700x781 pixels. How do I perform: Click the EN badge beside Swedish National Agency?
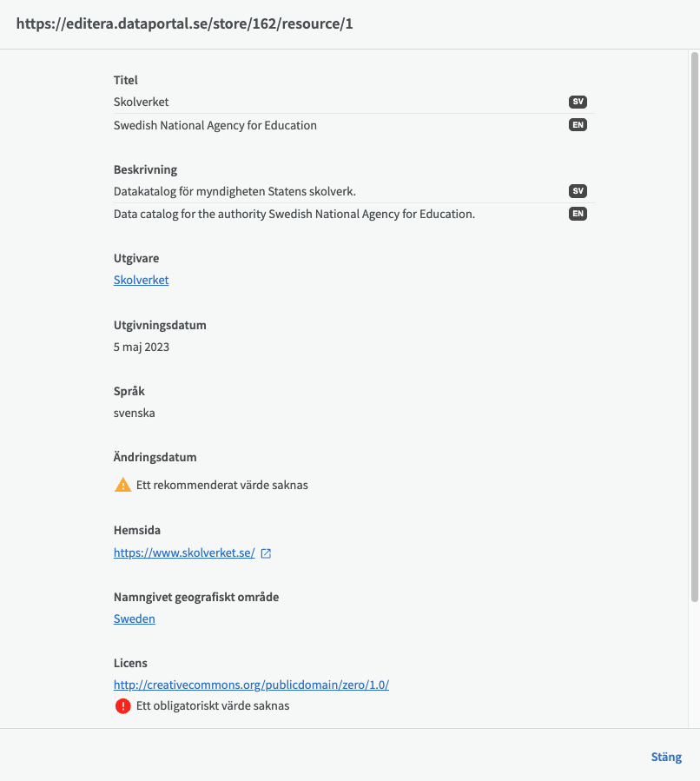pos(578,125)
